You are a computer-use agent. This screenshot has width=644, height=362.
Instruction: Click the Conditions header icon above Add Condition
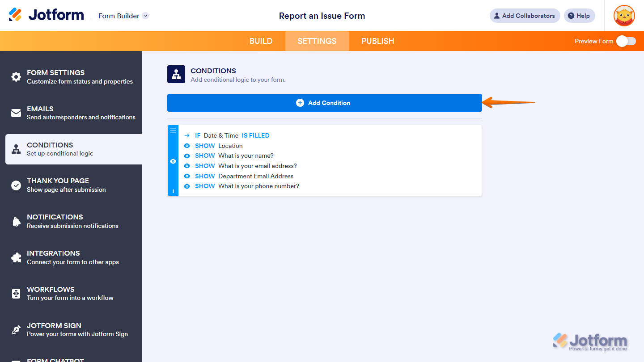176,74
